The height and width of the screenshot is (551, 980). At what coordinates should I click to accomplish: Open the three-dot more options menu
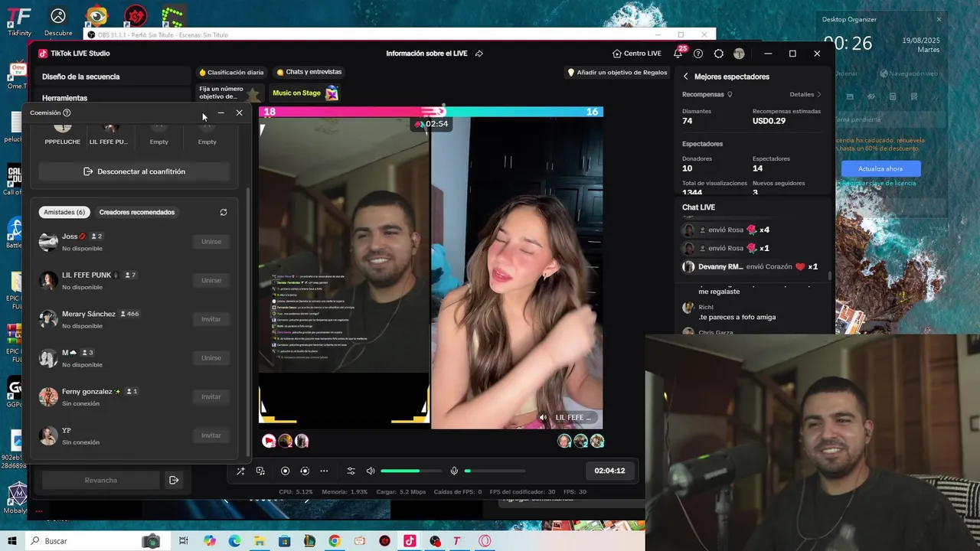pyautogui.click(x=324, y=471)
